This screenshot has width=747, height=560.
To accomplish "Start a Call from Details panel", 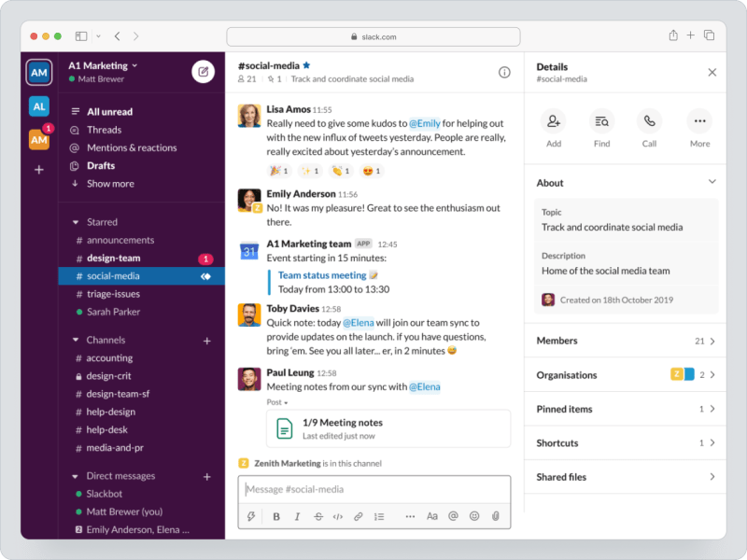I will pyautogui.click(x=649, y=121).
